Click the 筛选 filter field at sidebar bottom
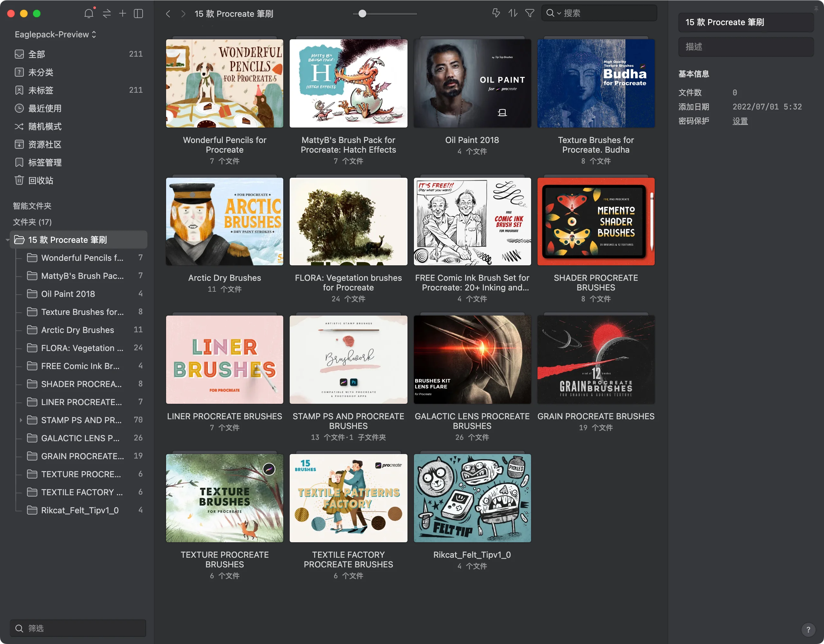 78,628
